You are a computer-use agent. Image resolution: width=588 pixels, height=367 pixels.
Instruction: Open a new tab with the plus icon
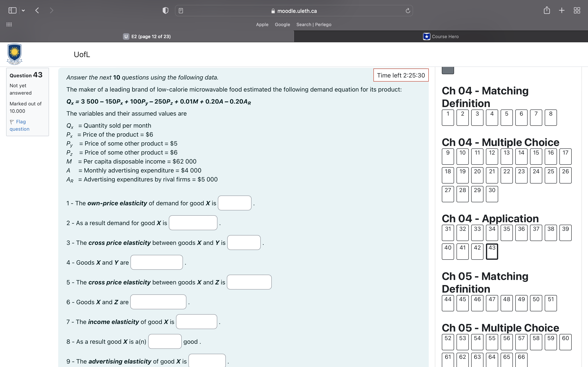(561, 10)
